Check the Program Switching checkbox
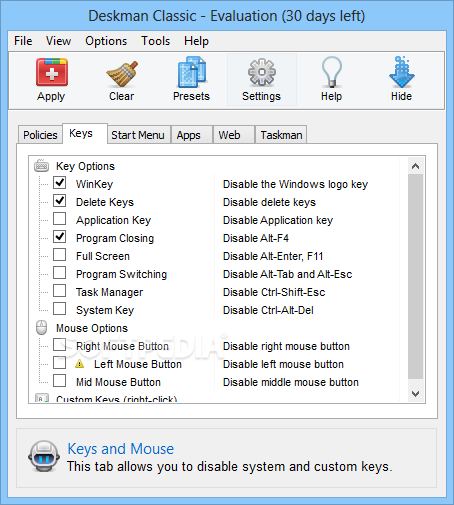This screenshot has height=505, width=454. pyautogui.click(x=60, y=273)
